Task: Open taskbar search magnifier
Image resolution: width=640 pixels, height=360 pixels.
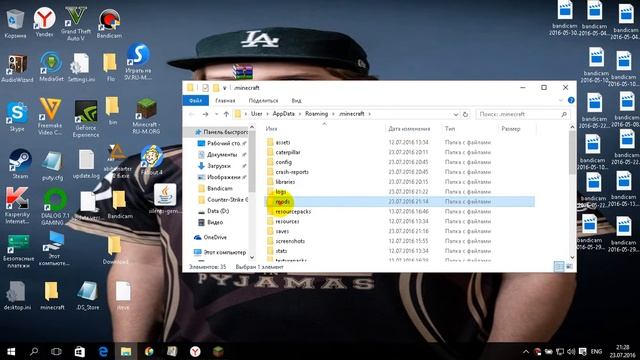Action: click(34, 351)
